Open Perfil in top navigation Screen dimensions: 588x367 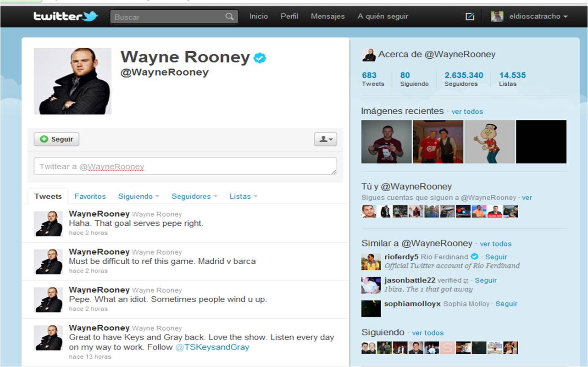289,17
